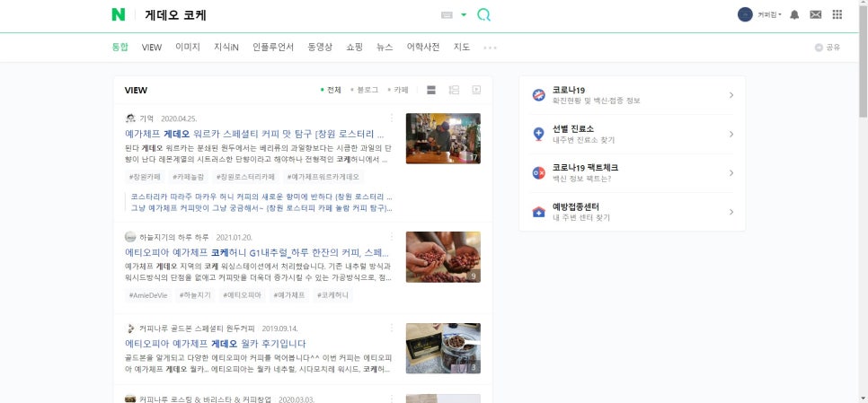Switch to video layout view icon
The width and height of the screenshot is (868, 403).
[476, 90]
